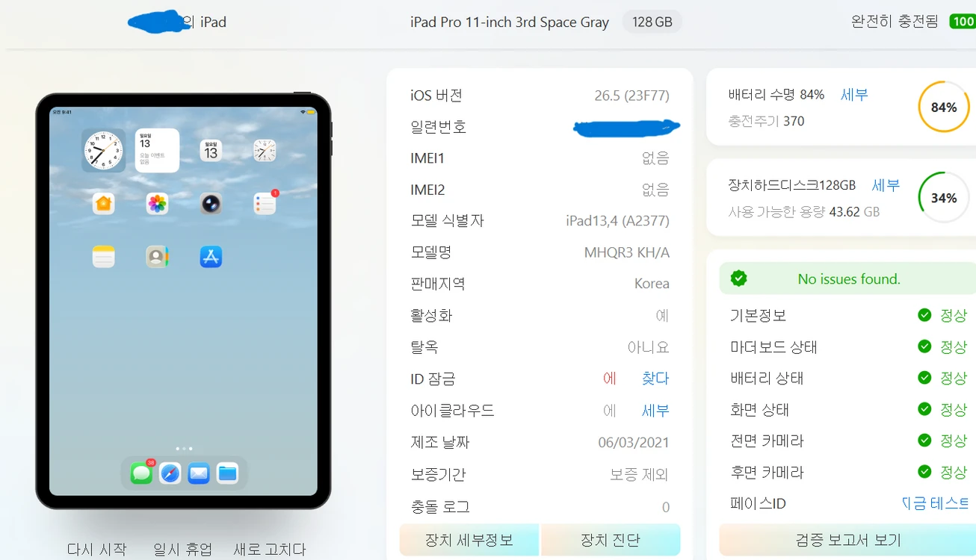Viewport: 976px width, 560px height.
Task: Click the sales region value Korea
Action: click(x=652, y=284)
